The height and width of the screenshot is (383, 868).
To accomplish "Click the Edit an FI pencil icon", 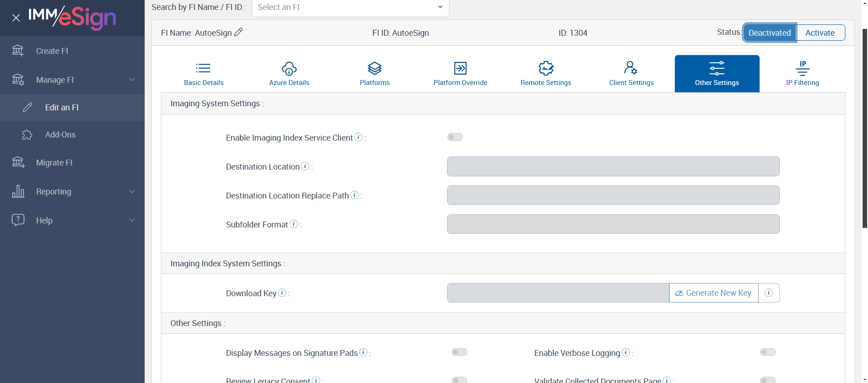I will coord(28,107).
